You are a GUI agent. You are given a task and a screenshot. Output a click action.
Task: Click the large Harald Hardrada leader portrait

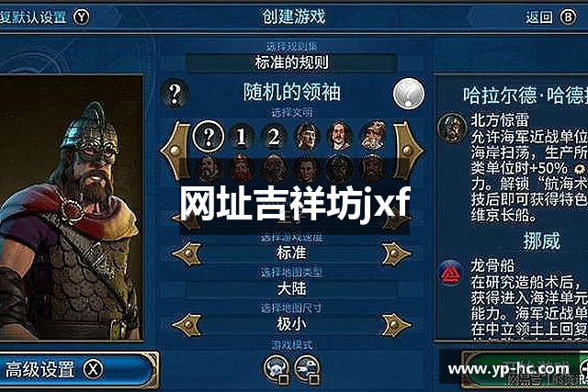click(x=72, y=208)
